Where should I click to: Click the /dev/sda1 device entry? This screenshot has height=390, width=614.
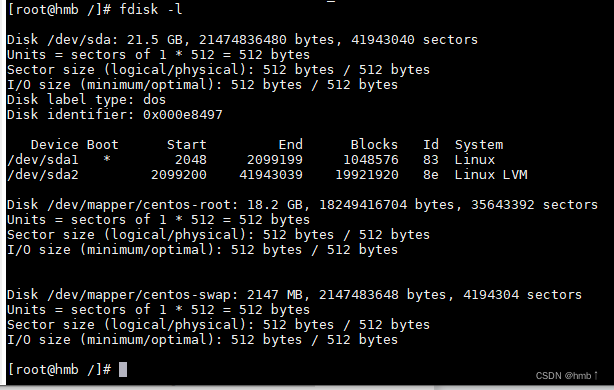pos(43,160)
